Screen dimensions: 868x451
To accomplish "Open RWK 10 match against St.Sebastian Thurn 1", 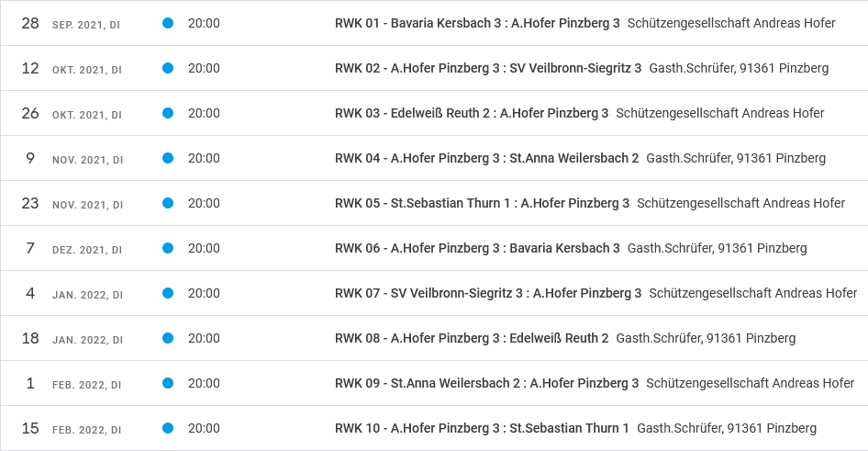I will (482, 428).
